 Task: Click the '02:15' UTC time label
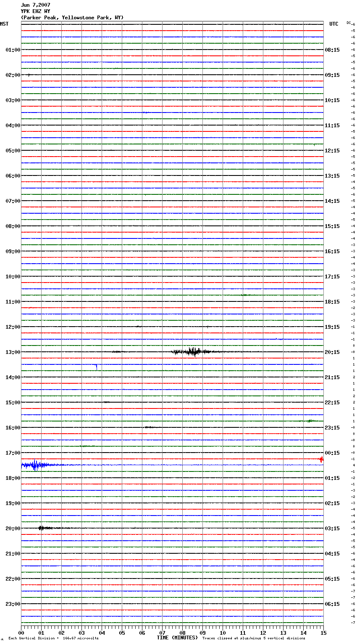[x=332, y=503]
